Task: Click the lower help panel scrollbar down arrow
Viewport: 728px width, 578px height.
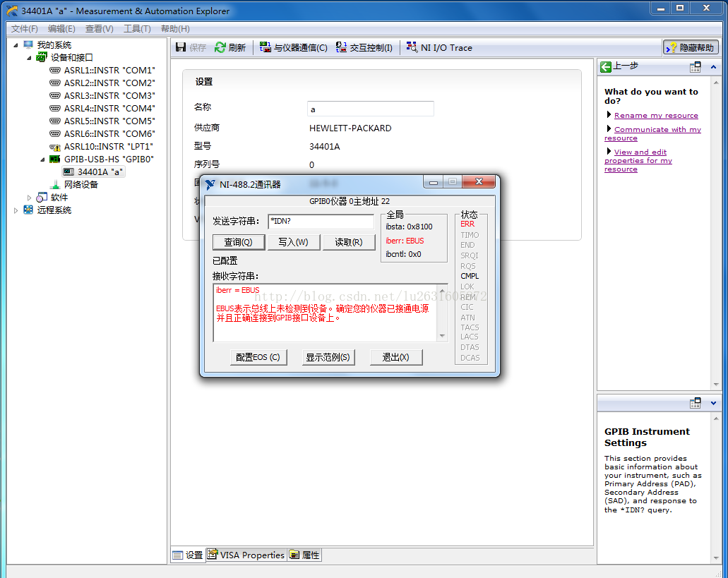Action: (716, 558)
